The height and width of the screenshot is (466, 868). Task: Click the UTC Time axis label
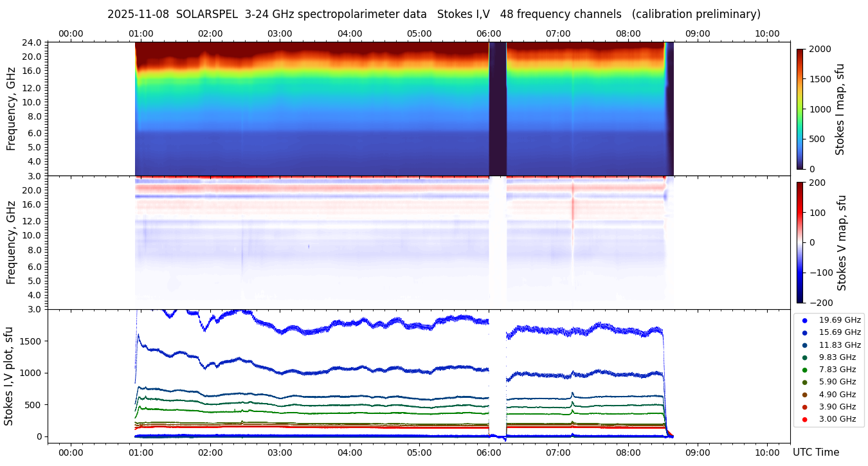815,453
